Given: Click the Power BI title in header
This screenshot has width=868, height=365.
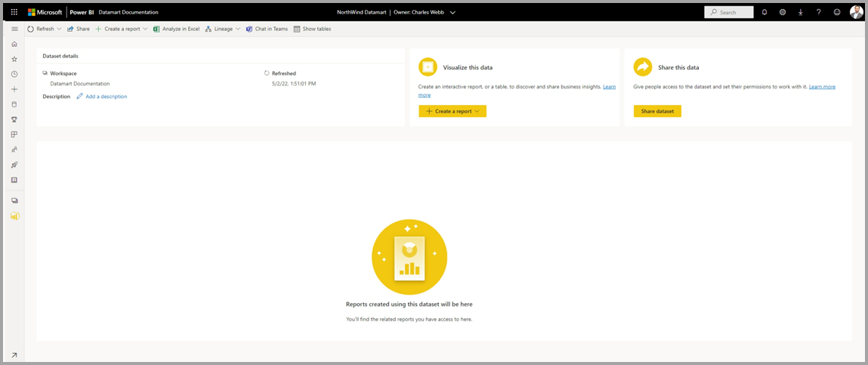Looking at the screenshot, I should click(81, 12).
